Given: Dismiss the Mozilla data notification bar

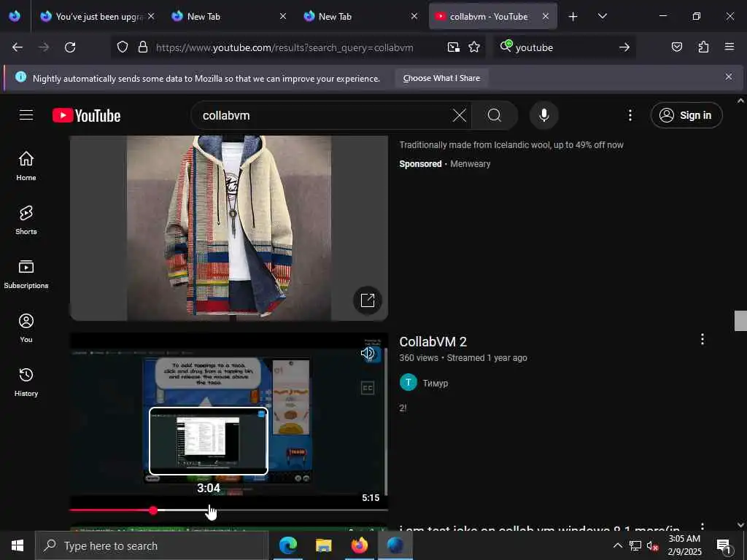Looking at the screenshot, I should pos(729,77).
